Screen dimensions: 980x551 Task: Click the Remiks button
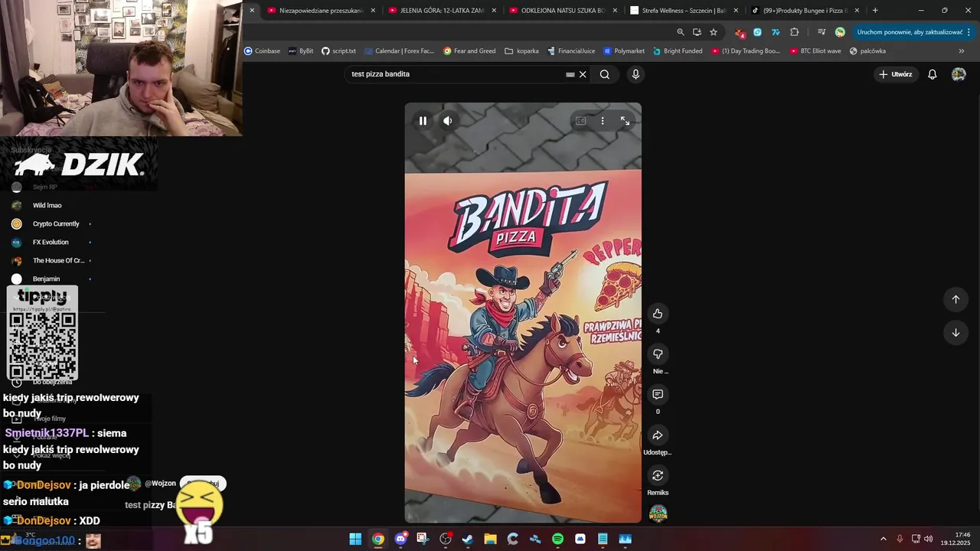(x=658, y=476)
